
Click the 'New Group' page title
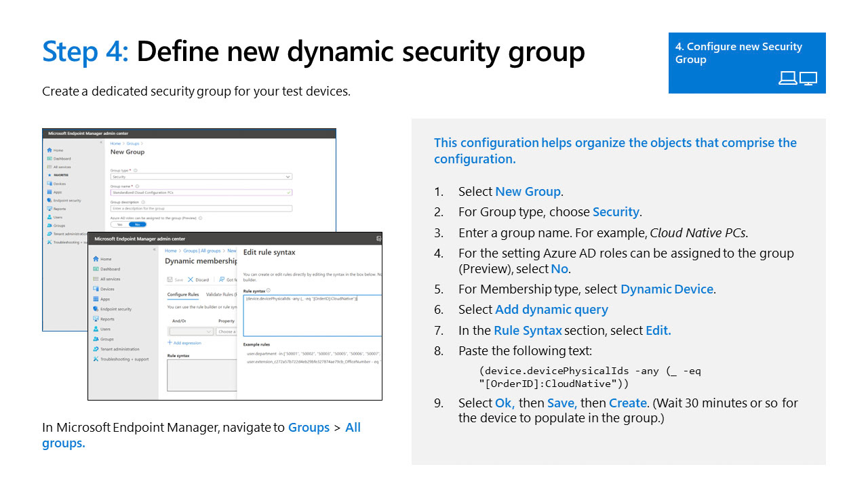[127, 152]
